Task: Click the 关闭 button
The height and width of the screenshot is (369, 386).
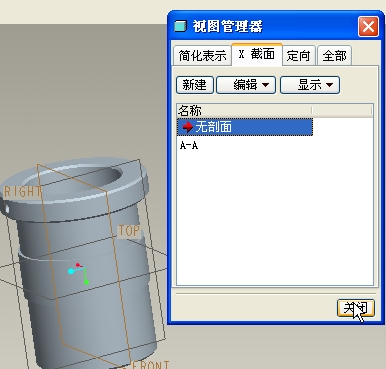Action: 356,308
